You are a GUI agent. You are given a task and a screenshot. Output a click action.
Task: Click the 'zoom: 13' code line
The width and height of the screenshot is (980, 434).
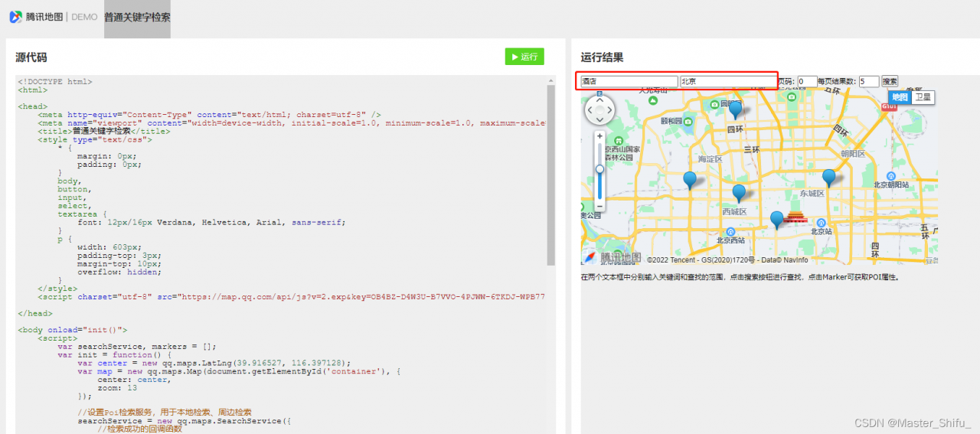point(117,388)
